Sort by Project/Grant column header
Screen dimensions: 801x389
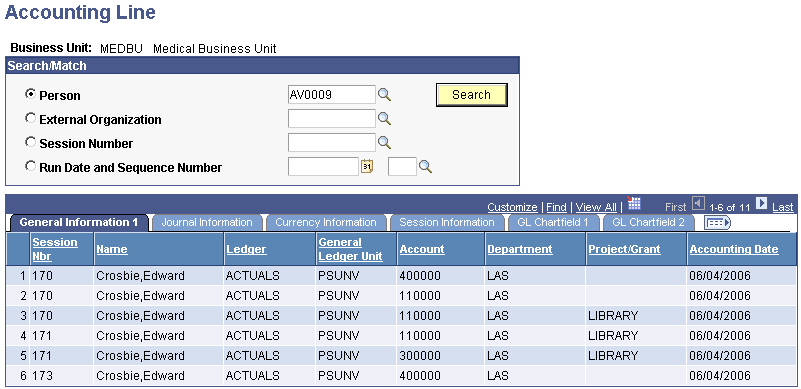[624, 249]
